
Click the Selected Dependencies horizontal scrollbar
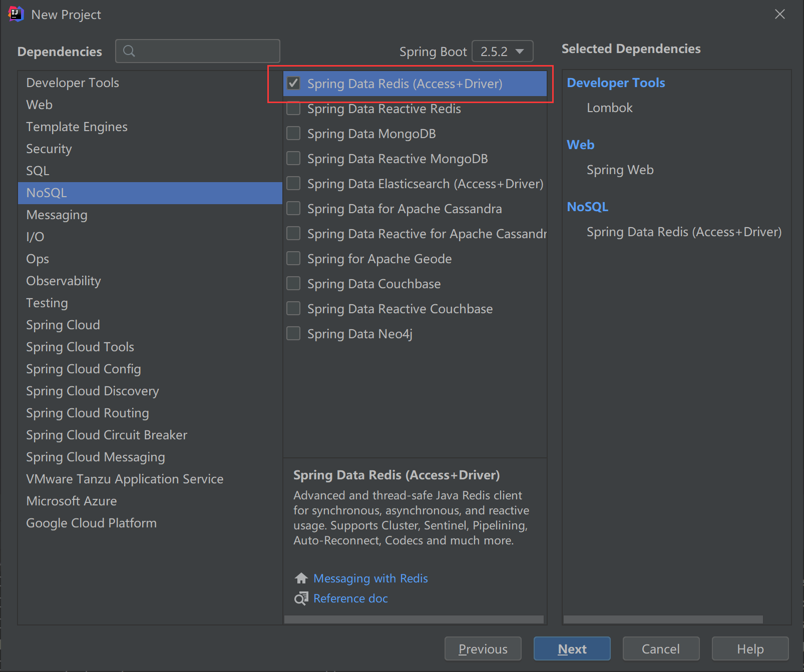coord(663,619)
